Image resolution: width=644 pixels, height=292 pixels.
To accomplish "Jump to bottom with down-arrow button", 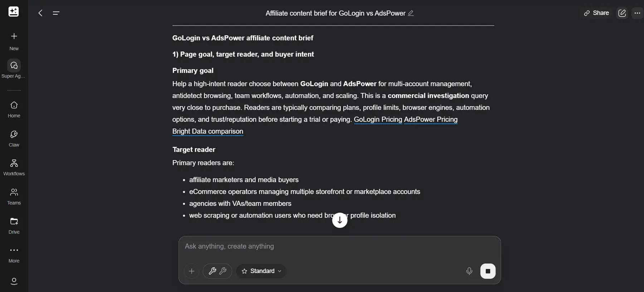I will pyautogui.click(x=340, y=220).
